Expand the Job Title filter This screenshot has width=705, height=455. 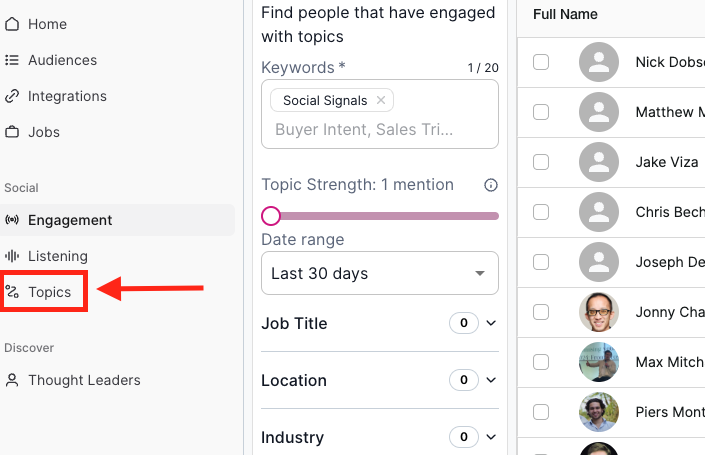pos(490,323)
